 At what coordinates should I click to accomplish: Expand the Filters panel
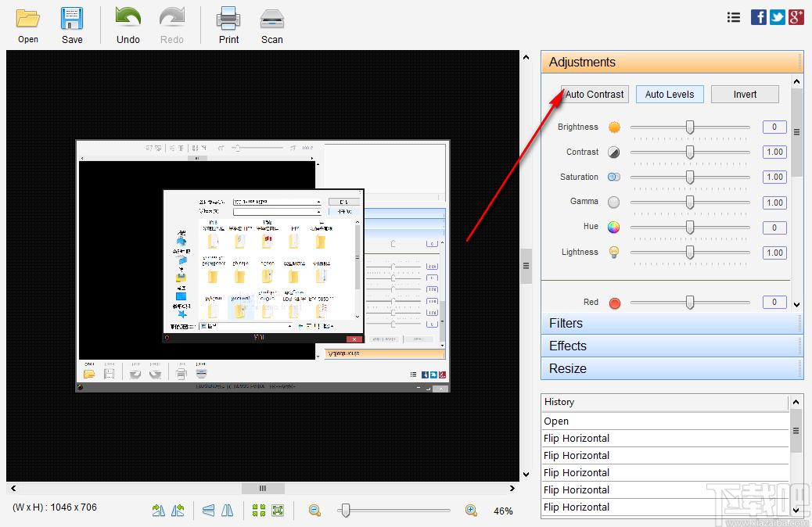[x=672, y=323]
